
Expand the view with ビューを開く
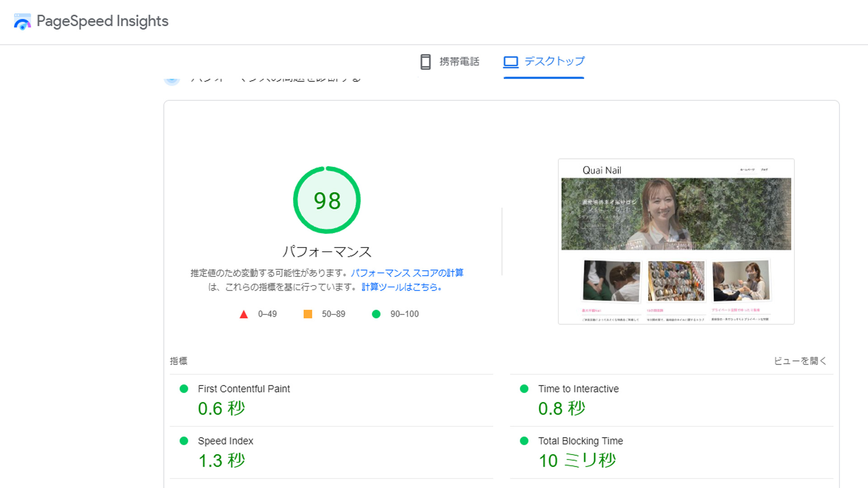800,361
